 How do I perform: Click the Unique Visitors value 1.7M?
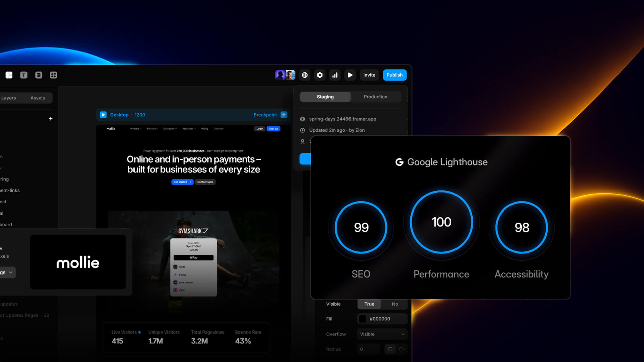[156, 341]
